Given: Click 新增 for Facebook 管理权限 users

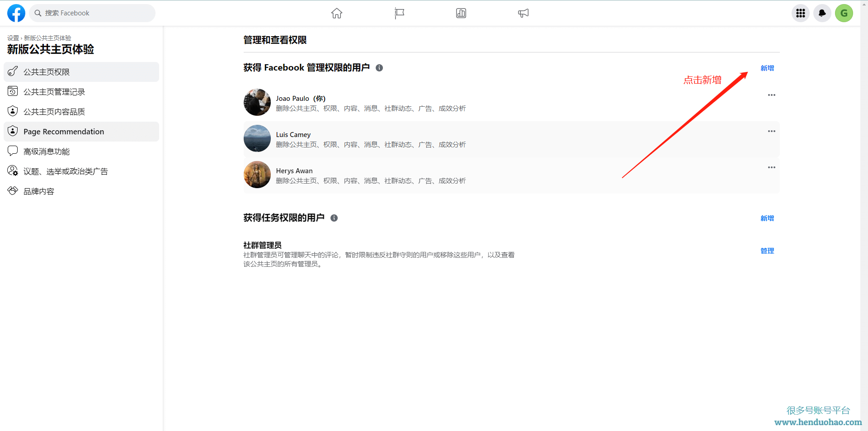Looking at the screenshot, I should point(767,68).
